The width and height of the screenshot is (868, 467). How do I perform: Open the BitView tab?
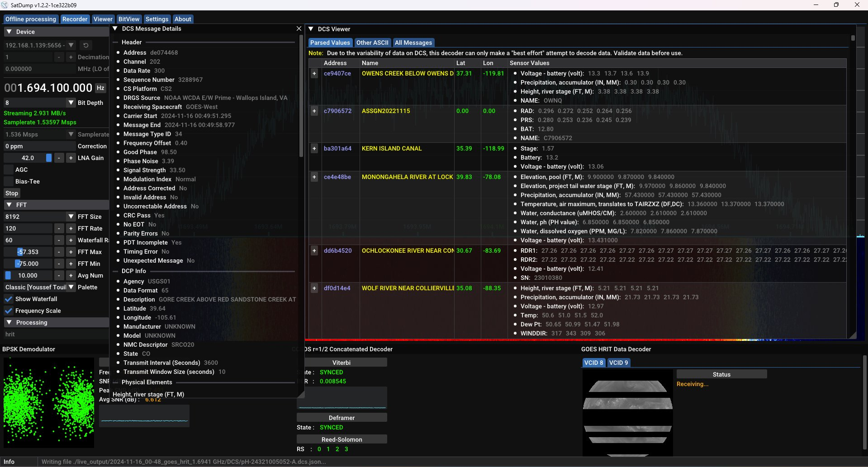pos(129,19)
